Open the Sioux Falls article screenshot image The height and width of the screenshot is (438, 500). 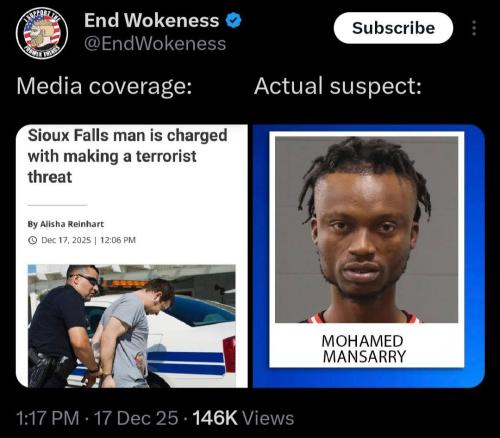(x=132, y=256)
